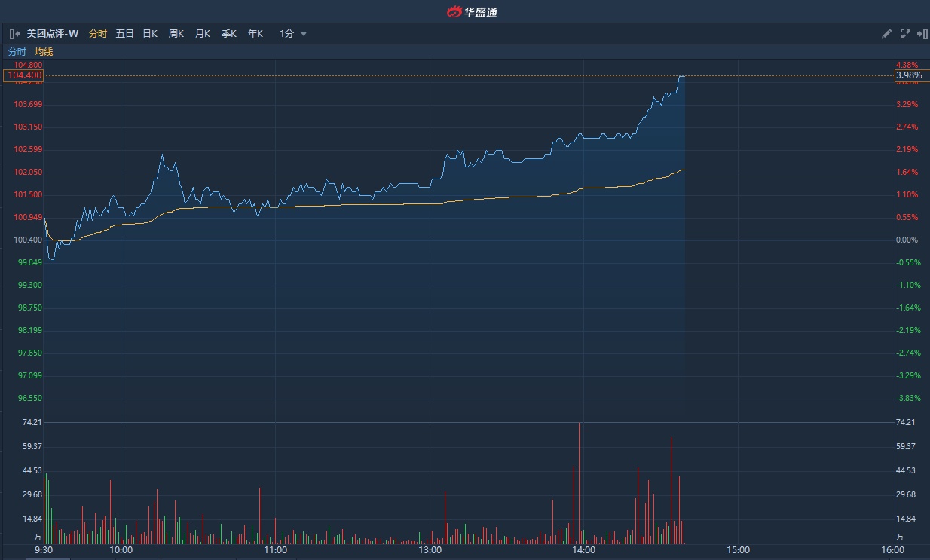Click the 美团点评-W stock name
Viewport: 930px width, 560px height.
53,34
